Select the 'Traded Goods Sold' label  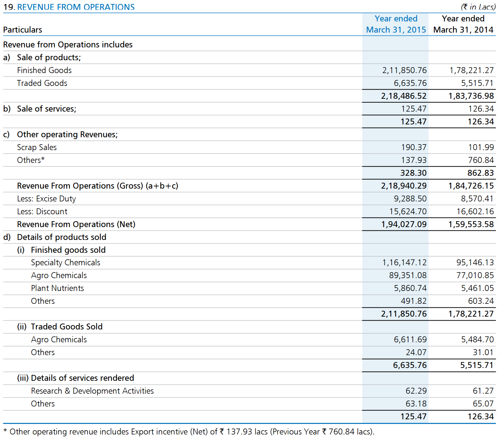[67, 326]
